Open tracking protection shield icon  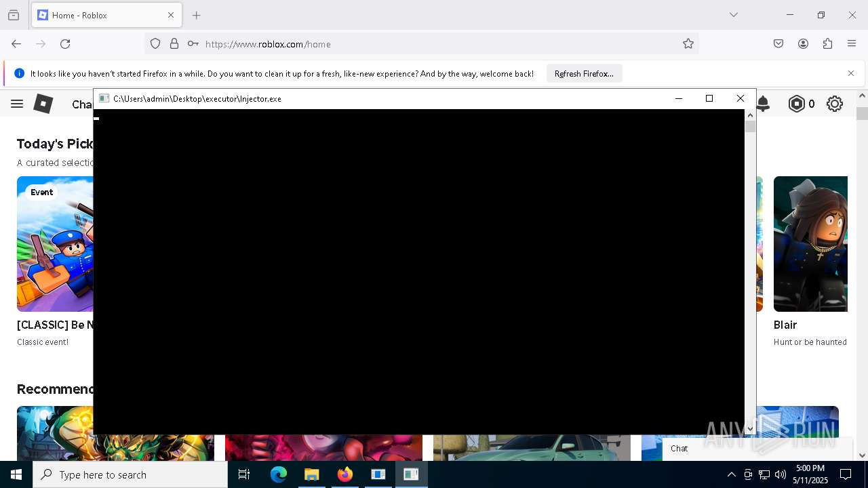click(x=155, y=44)
